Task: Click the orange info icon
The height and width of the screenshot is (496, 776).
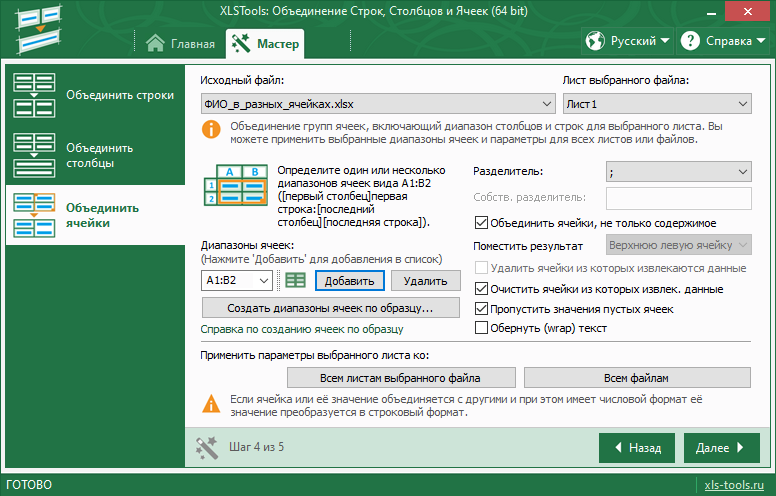Action: click(x=211, y=129)
